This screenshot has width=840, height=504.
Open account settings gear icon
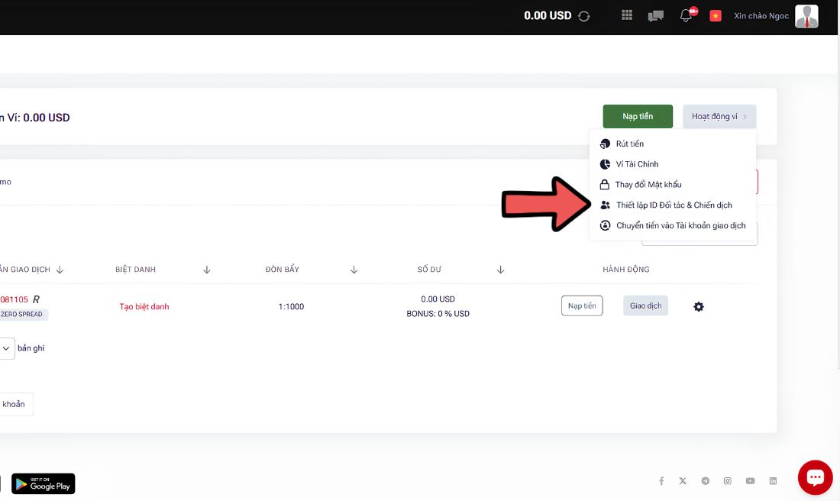699,306
